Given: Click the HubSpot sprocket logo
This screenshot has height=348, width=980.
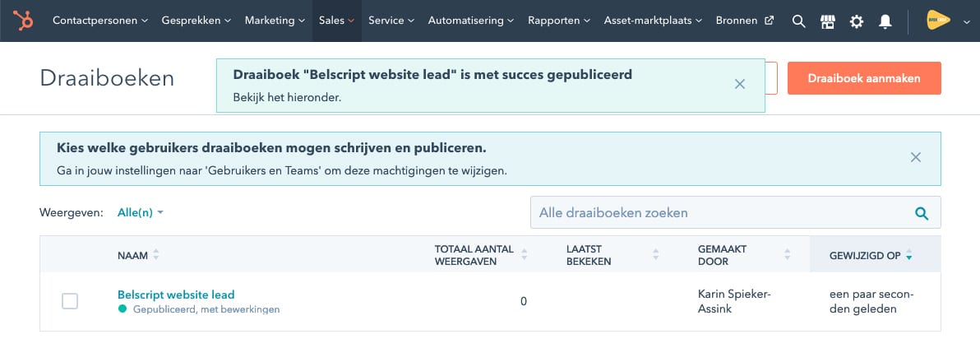Looking at the screenshot, I should 24,21.
